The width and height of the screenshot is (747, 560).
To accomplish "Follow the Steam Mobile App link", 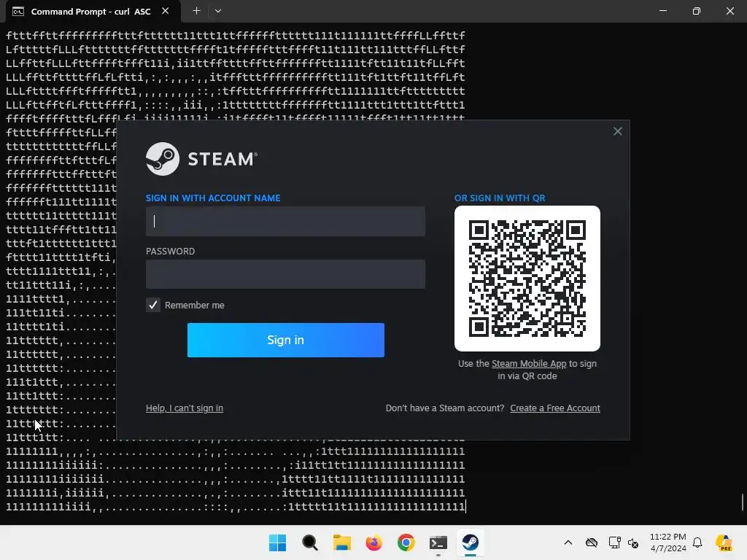I will 529,364.
